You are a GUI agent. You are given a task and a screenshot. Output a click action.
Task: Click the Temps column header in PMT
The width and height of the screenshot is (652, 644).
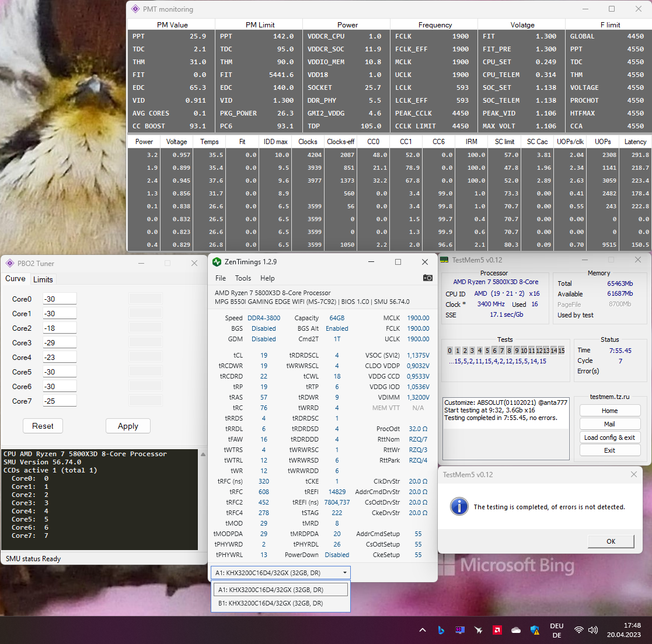coord(209,142)
